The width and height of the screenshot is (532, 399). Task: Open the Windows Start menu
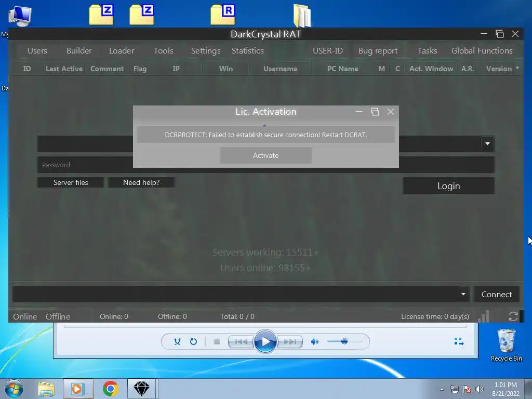point(14,389)
